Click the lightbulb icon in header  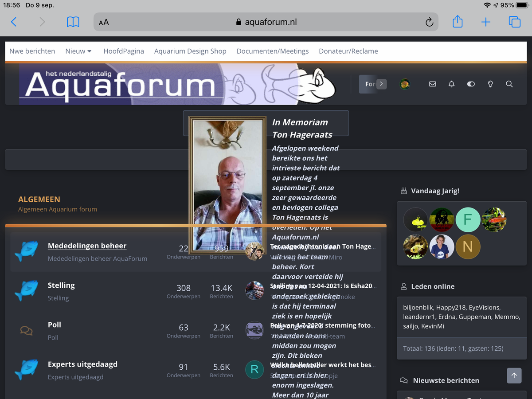[x=490, y=84]
